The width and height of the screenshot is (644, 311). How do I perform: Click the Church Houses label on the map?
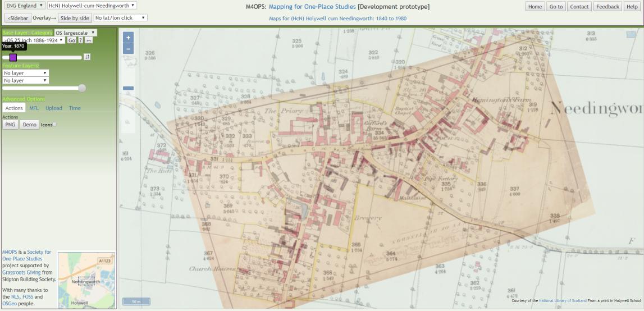click(213, 269)
